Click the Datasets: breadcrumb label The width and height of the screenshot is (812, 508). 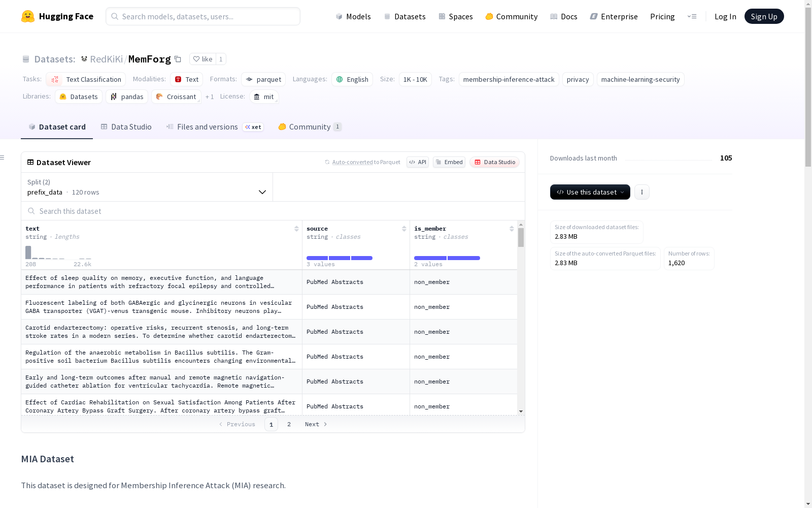tap(55, 59)
